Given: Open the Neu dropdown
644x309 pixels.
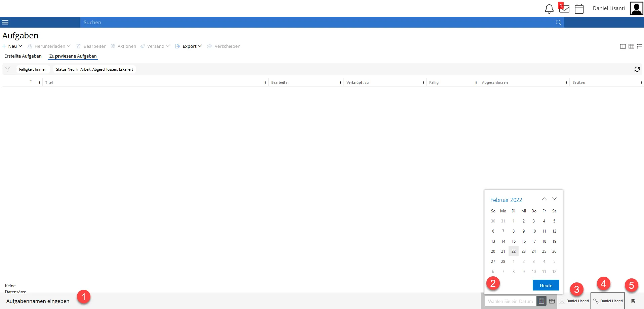Looking at the screenshot, I should coord(12,46).
